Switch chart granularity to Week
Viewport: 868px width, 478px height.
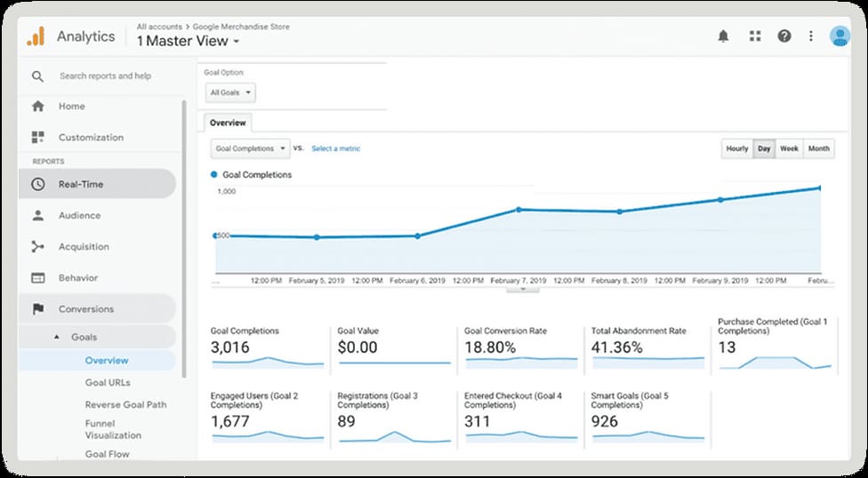tap(789, 149)
